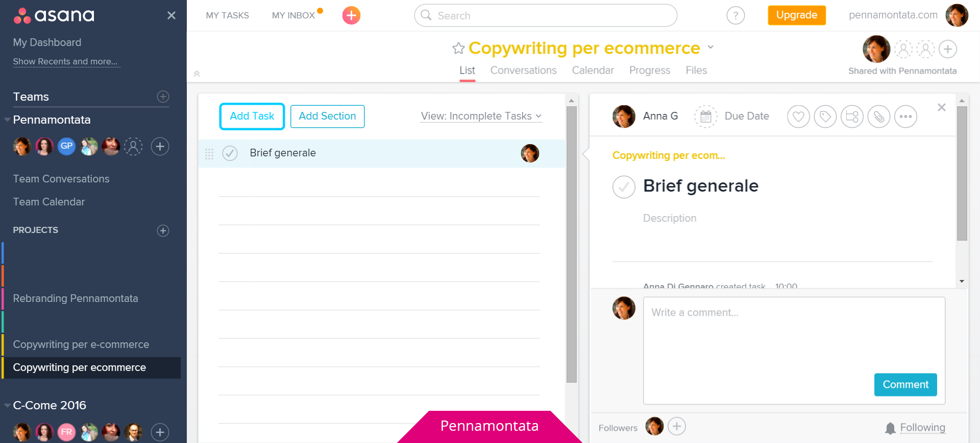Screen dimensions: 980x443
Task: Open the View: Incomplete Tasks dropdown
Action: pos(481,116)
